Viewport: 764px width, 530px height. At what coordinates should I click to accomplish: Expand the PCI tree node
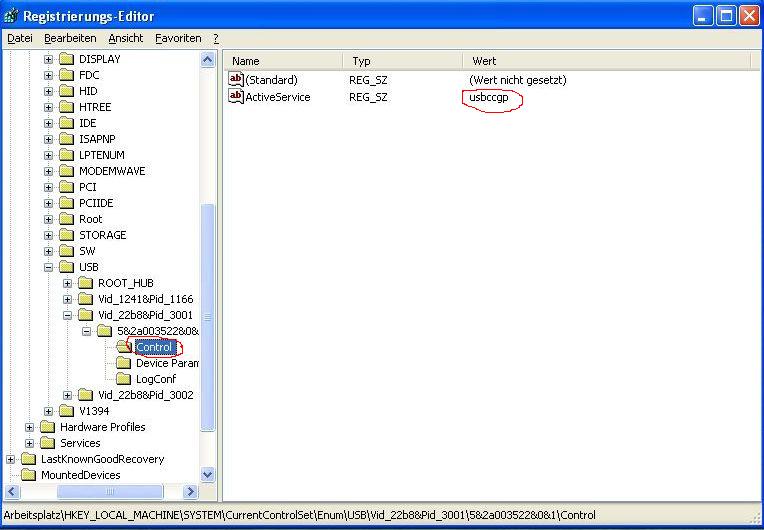(48, 187)
